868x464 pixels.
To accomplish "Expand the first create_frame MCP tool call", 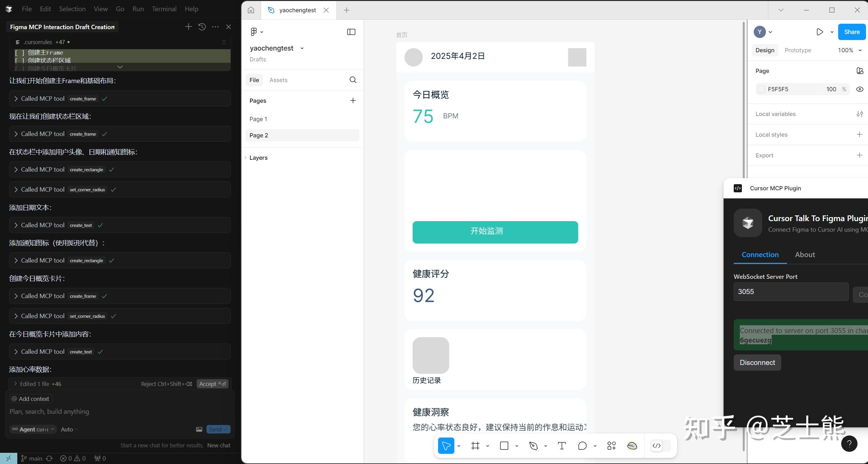I will point(16,99).
